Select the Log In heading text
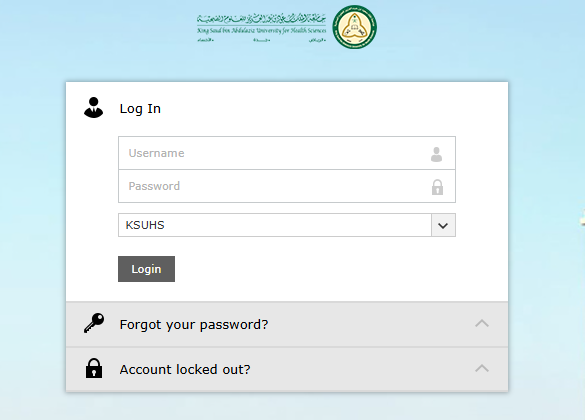The image size is (585, 420). click(x=140, y=109)
